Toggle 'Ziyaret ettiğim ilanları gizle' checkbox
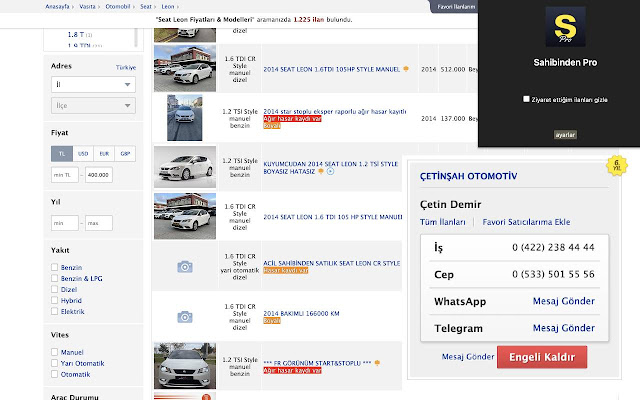The width and height of the screenshot is (640, 400). tap(526, 99)
